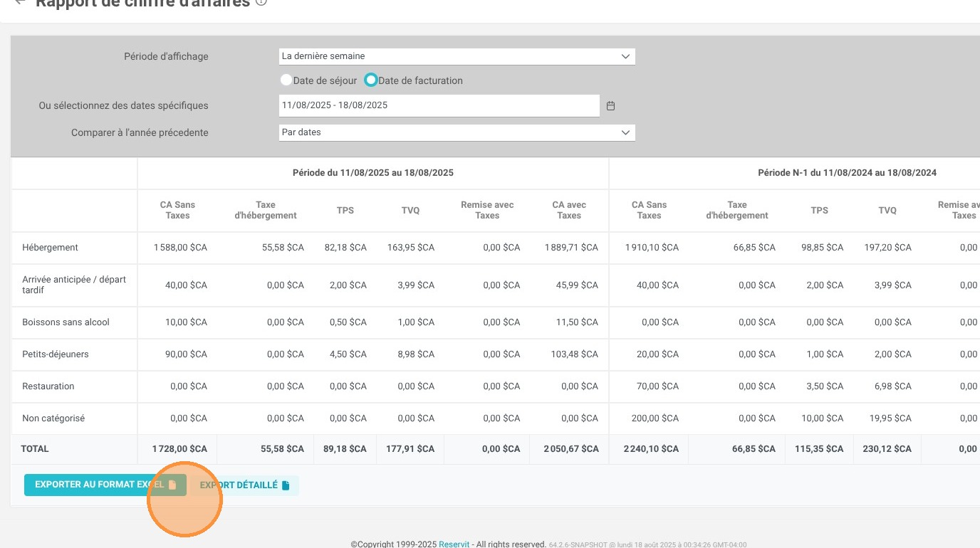Click the 230,12 $CA total TVQ cell
Viewport: 980px width, 548px height.
click(x=887, y=449)
